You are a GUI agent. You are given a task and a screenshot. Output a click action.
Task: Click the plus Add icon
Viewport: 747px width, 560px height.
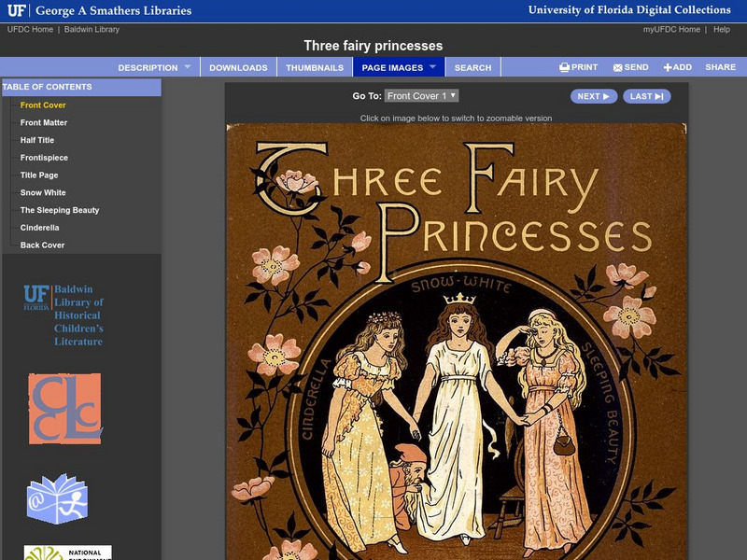(668, 67)
